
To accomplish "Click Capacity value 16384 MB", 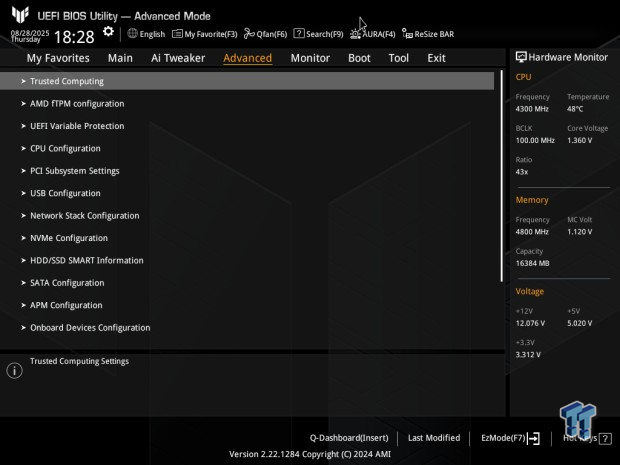I will [532, 263].
